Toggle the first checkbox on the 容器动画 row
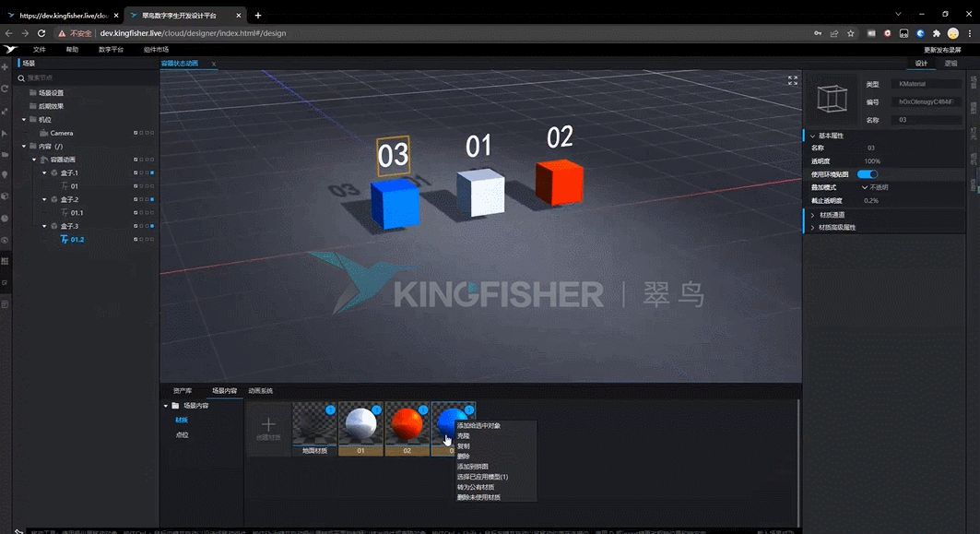This screenshot has width=980, height=534. point(136,160)
